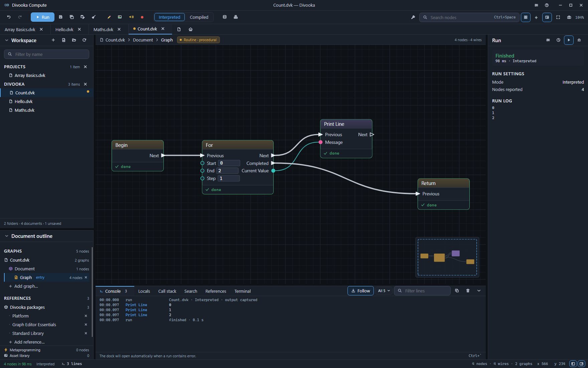Toggle the Follow console output button

[x=360, y=291]
